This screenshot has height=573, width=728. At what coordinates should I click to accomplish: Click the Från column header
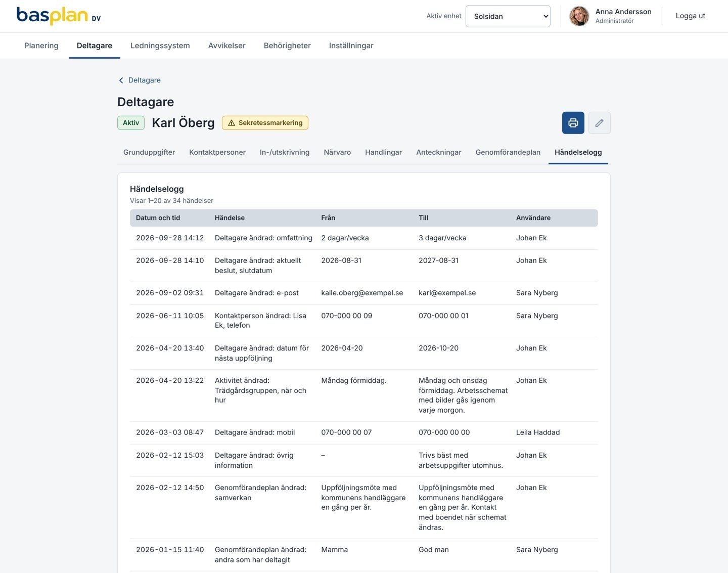click(328, 218)
